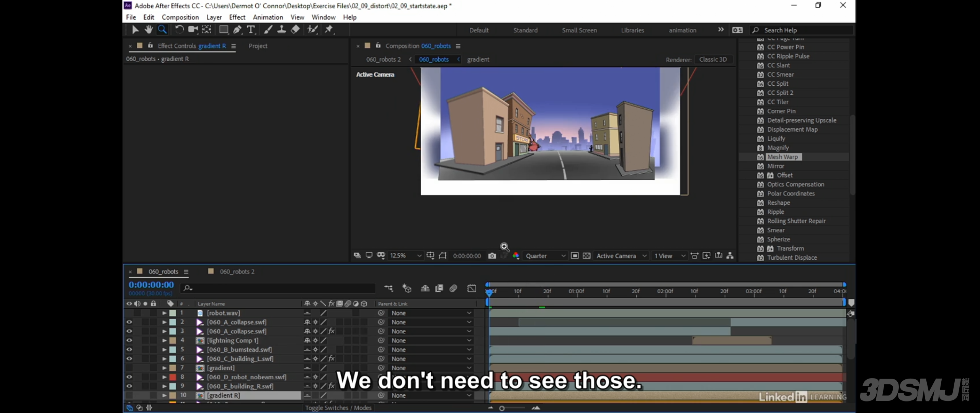Select the Roto Brush tool

pos(313,29)
